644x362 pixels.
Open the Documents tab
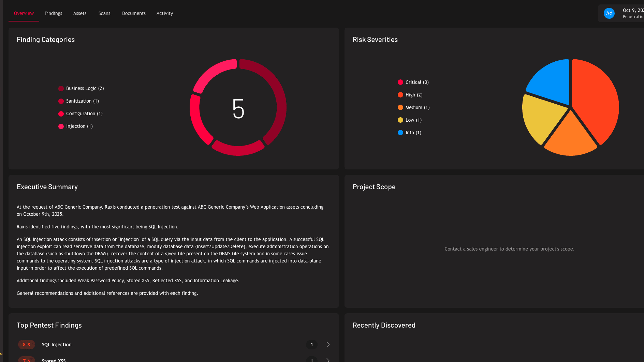[134, 13]
